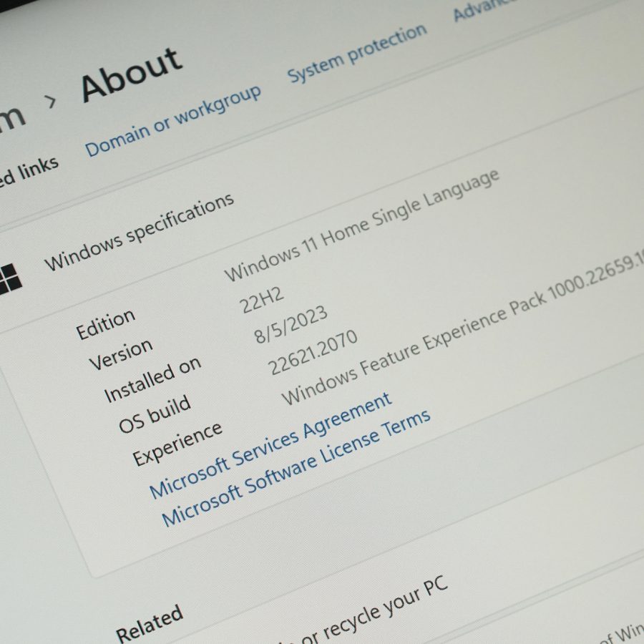Select the text Windows 11 Home Single Language

(x=362, y=225)
